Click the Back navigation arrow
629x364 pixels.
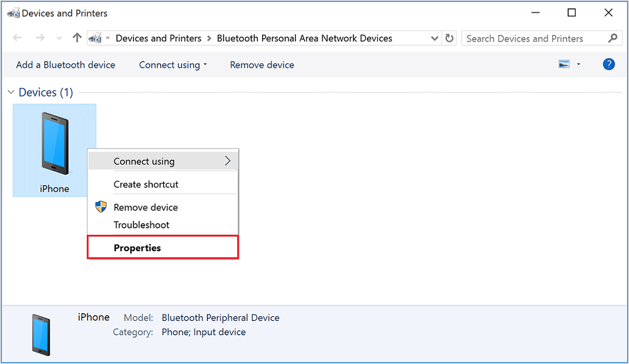coord(17,38)
